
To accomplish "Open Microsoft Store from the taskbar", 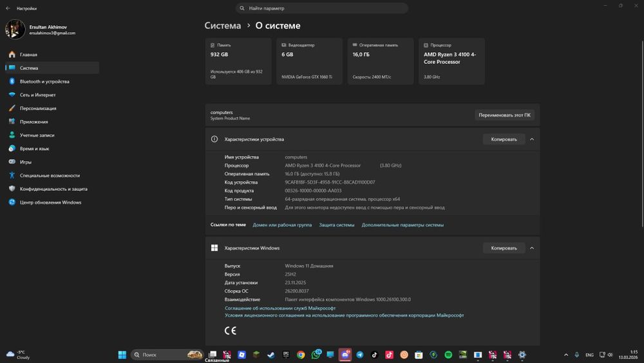I will click(x=419, y=355).
